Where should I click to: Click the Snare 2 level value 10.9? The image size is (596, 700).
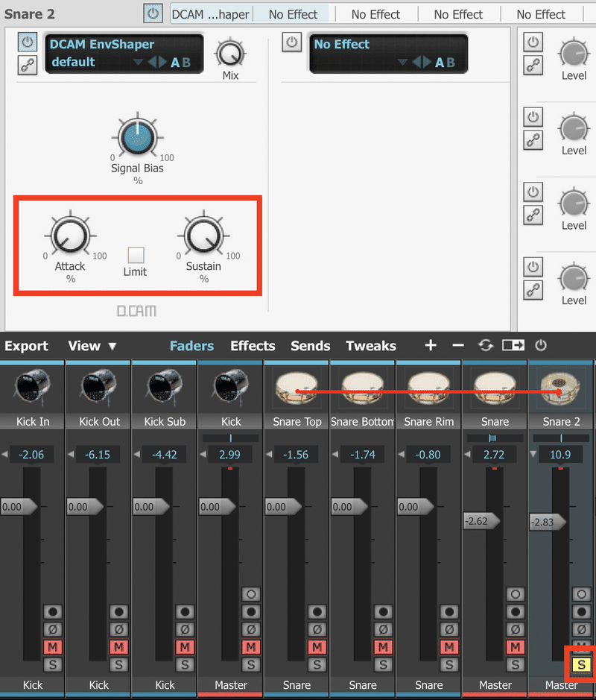(x=560, y=455)
